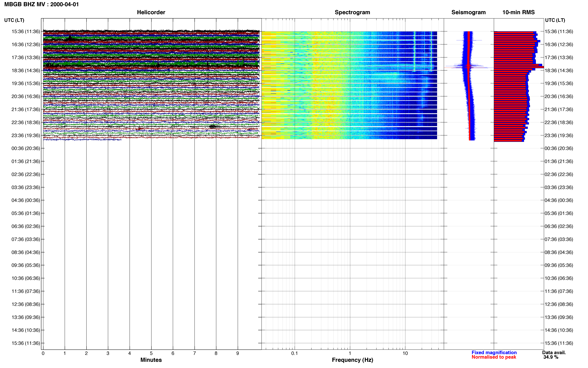This screenshot has height=368, width=588.
Task: Click the left 11:36 (07:36) time label
Action: pyautogui.click(x=26, y=291)
